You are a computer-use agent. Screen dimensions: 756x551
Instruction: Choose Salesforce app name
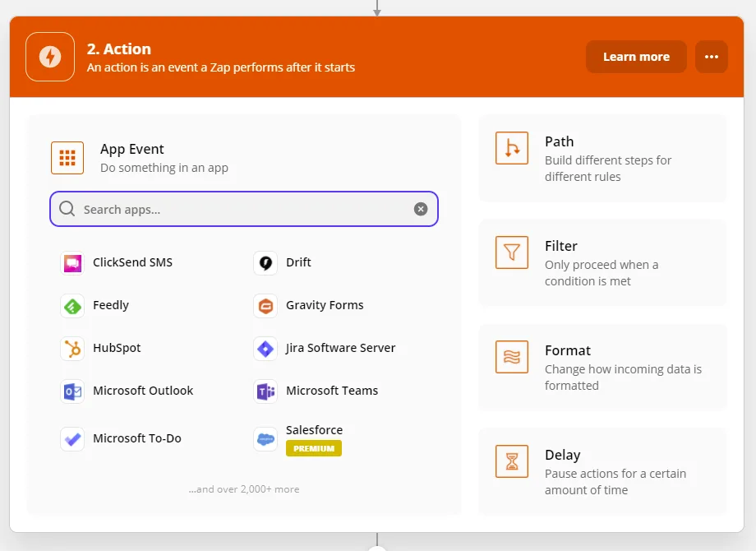(315, 430)
